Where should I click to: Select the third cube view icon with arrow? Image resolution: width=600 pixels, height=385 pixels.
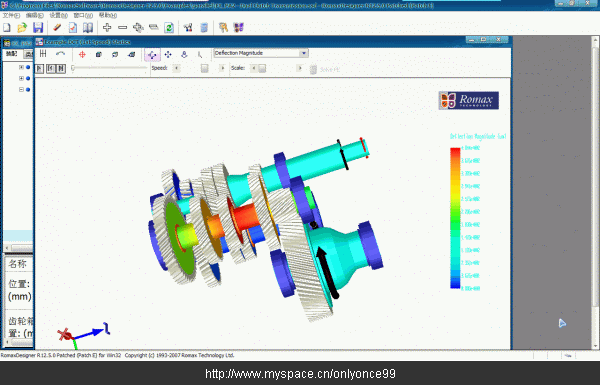click(132, 54)
